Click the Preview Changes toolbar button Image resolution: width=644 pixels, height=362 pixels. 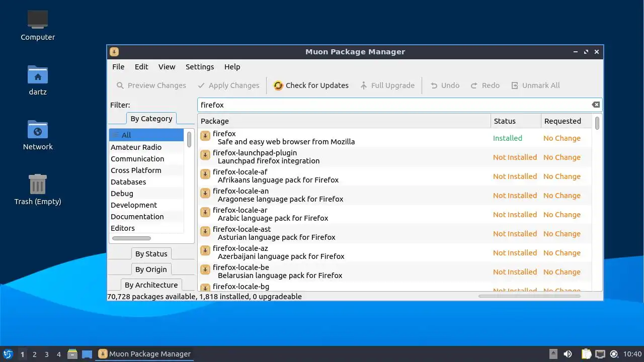pyautogui.click(x=151, y=85)
